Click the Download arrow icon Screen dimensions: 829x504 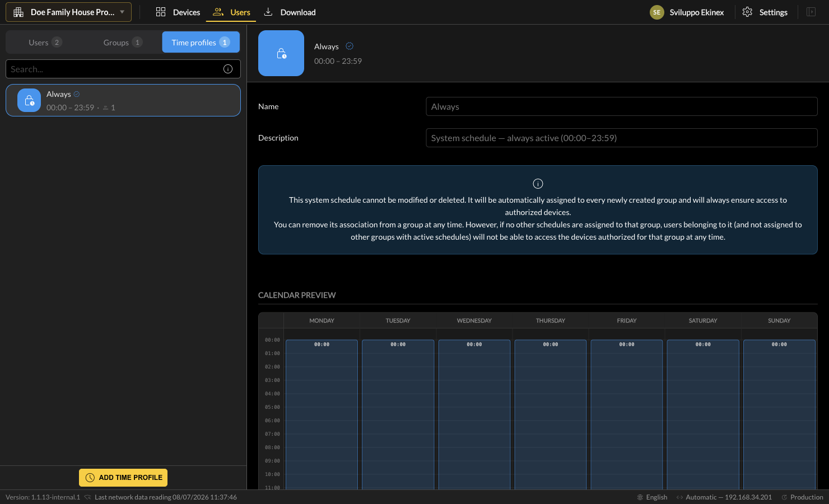[268, 12]
